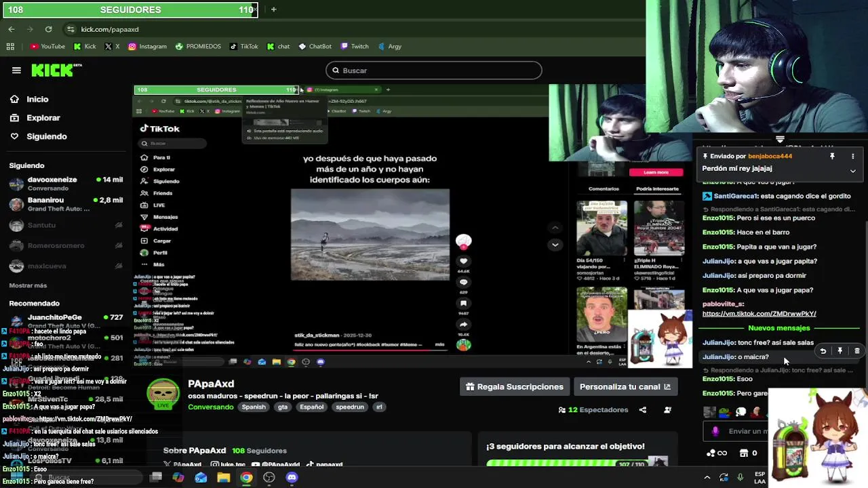Open the vm.tiktok.com link in chat

[x=759, y=314]
